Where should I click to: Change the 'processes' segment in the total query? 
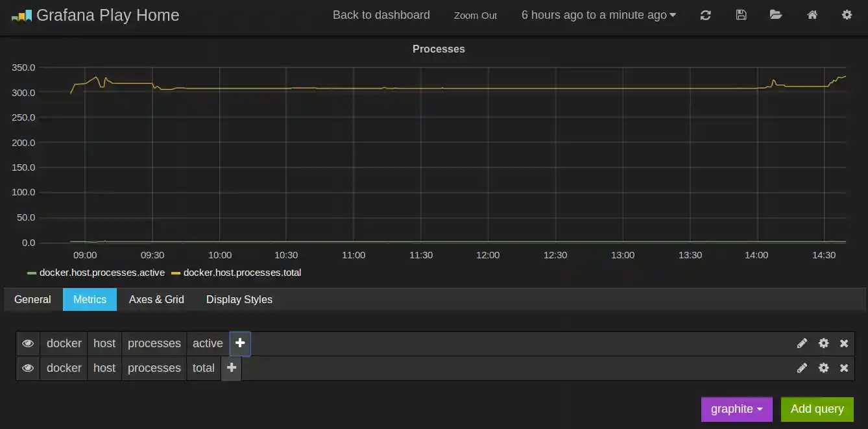coord(154,368)
